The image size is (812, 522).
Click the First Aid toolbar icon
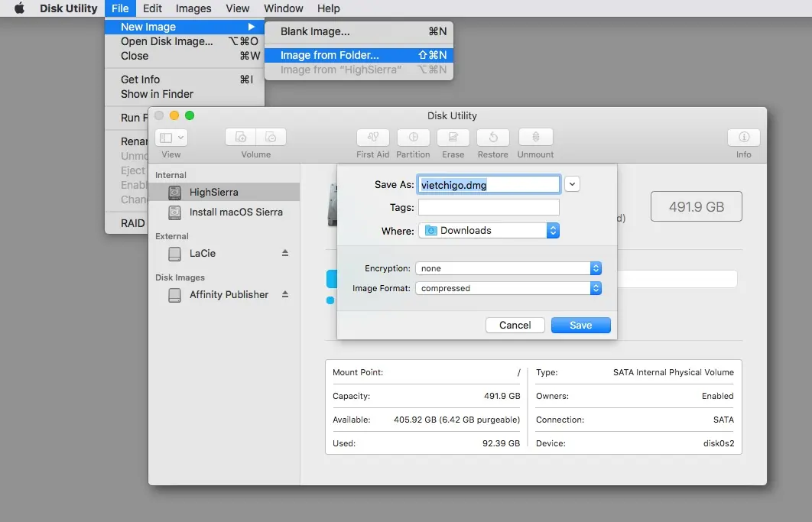(x=373, y=138)
